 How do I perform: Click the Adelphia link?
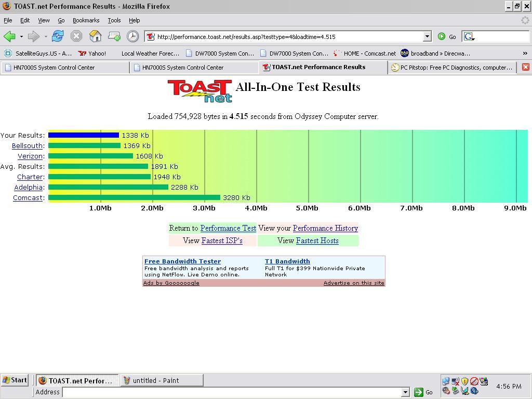click(29, 187)
